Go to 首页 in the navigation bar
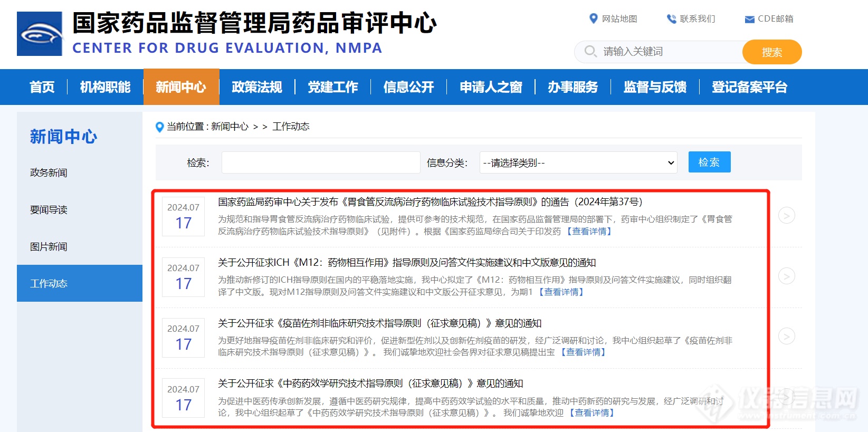The image size is (868, 432). [42, 87]
